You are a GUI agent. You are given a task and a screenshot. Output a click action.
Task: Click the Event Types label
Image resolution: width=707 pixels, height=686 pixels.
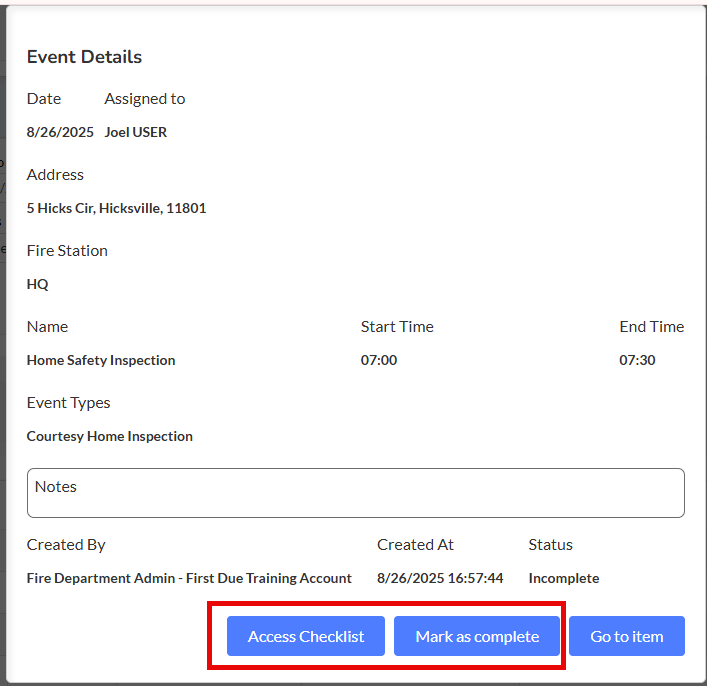[x=68, y=402]
